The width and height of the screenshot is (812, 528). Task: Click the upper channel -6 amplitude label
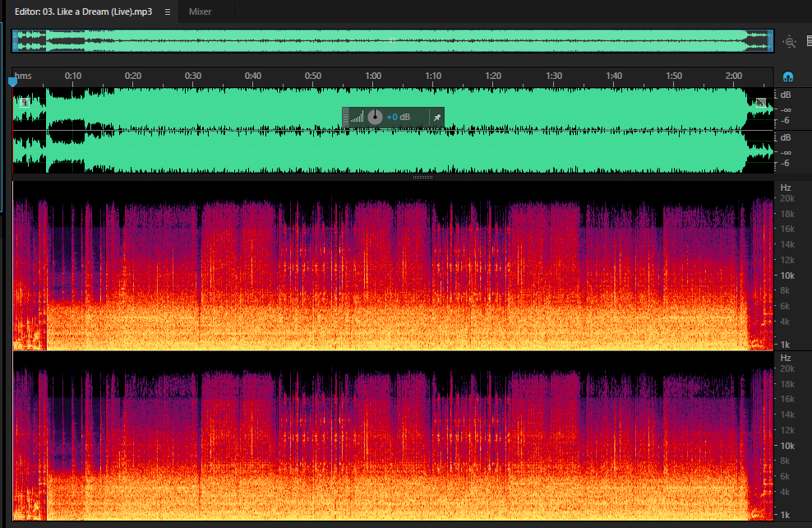point(786,120)
